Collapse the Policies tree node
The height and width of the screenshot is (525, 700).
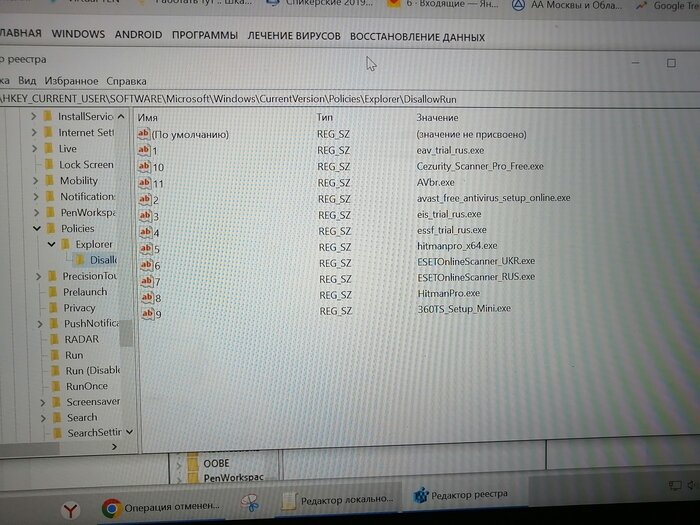click(x=37, y=229)
